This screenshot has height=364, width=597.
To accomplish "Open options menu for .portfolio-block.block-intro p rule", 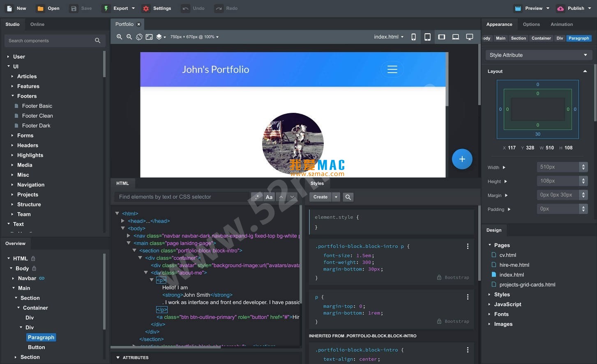I will [x=468, y=246].
